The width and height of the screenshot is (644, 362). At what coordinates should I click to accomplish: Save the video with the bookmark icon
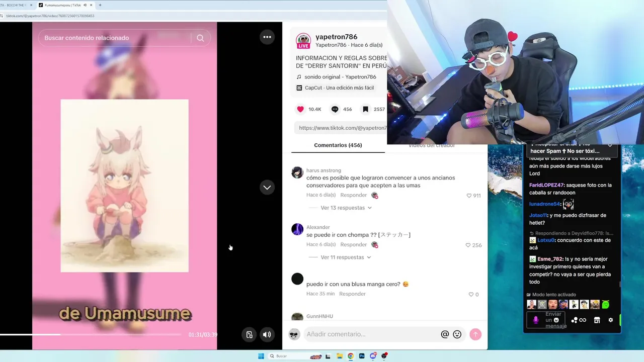(366, 109)
